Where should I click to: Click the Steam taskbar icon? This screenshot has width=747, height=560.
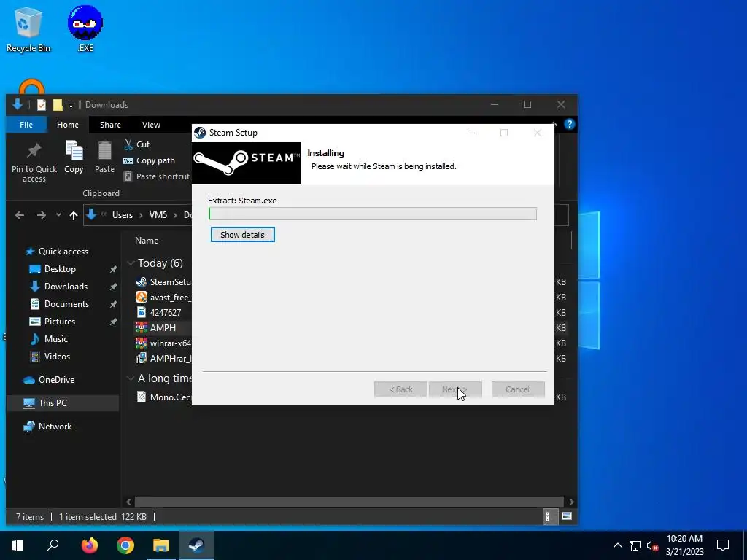point(197,545)
